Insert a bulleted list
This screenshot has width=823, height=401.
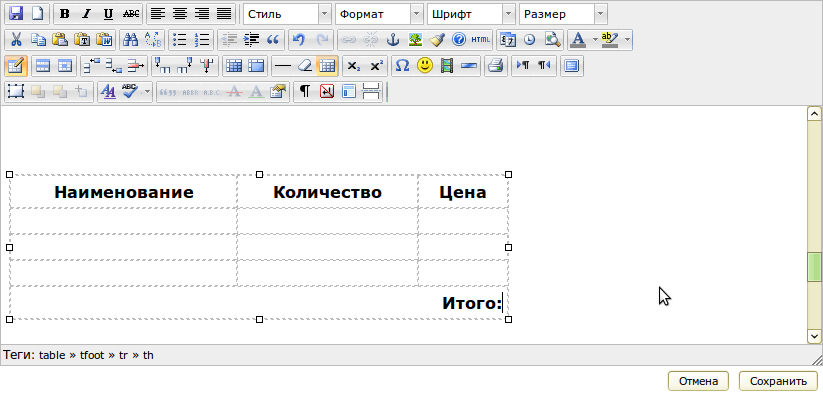coord(180,40)
